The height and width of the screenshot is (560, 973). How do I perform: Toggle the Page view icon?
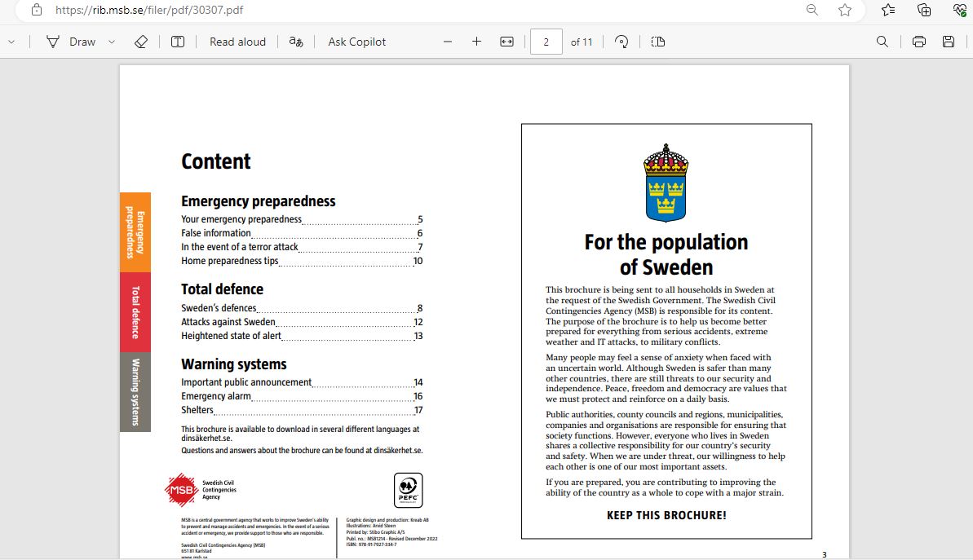tap(658, 42)
